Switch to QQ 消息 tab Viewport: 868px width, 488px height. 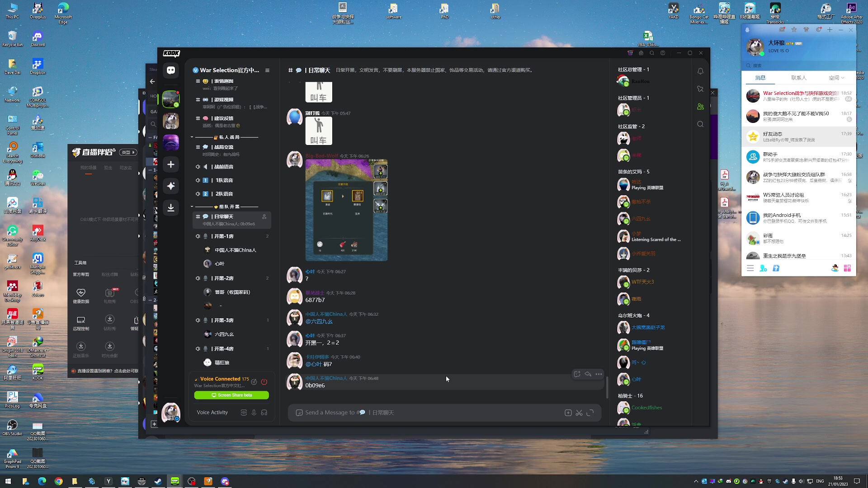click(760, 78)
